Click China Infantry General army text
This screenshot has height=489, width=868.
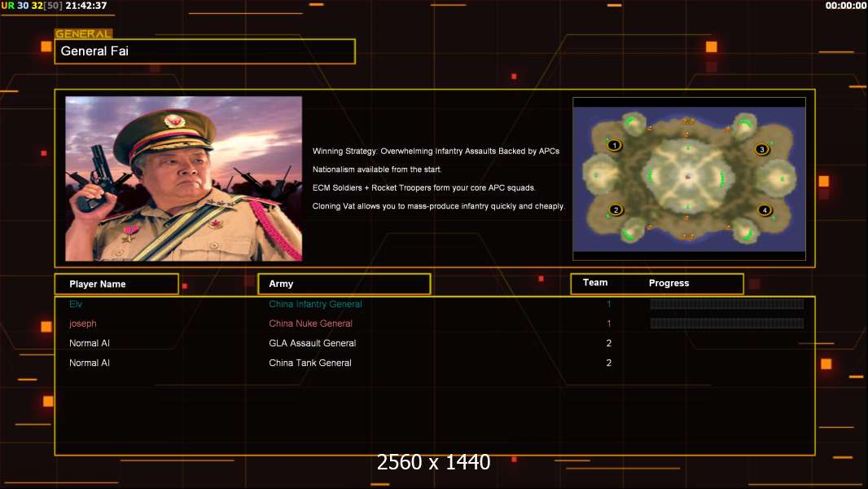tap(315, 304)
